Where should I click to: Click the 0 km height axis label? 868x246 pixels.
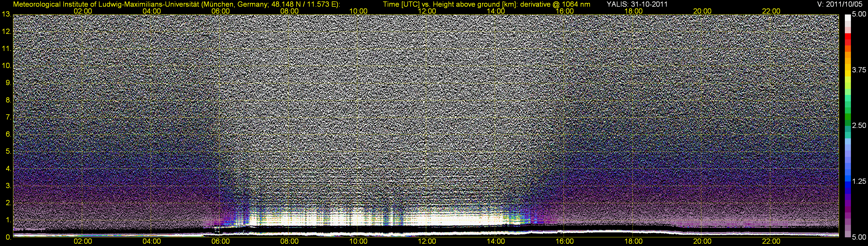[9, 237]
